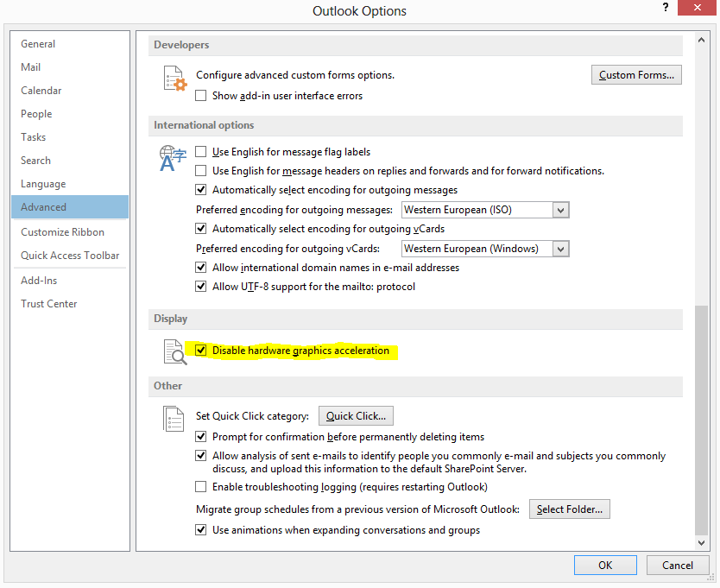Viewport: 720px width, 588px height.
Task: Enable Show add-in user interface errors
Action: pos(200,96)
